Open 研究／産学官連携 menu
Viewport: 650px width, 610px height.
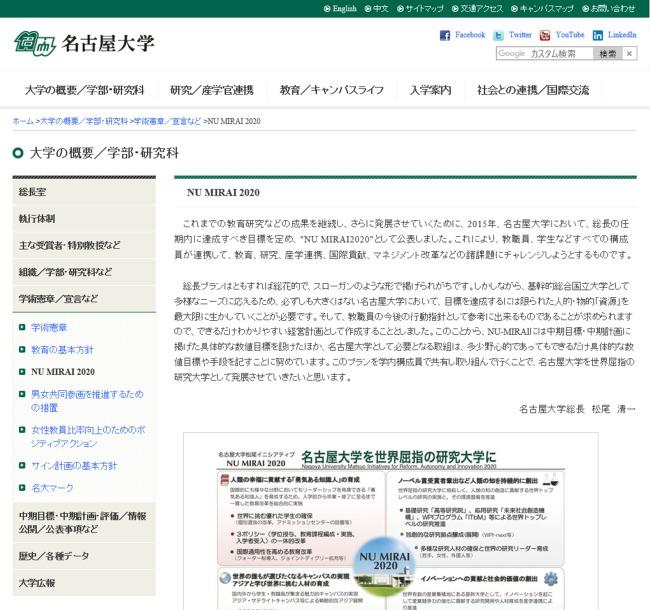(212, 90)
